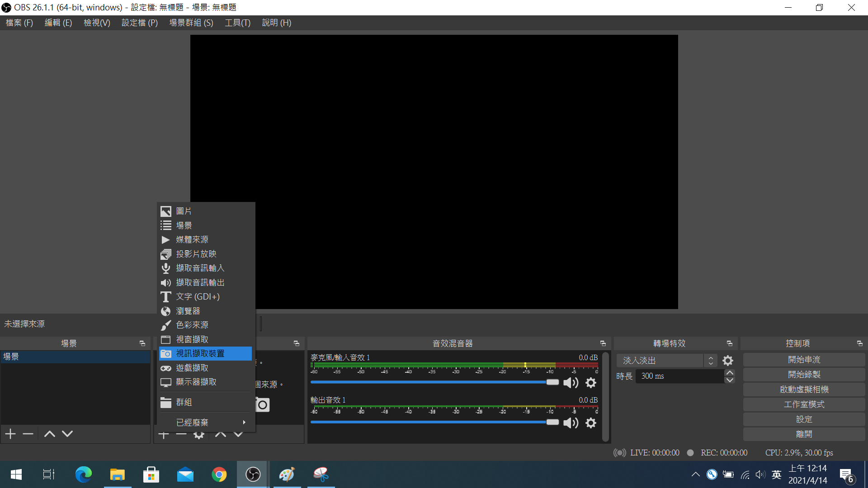Viewport: 868px width, 488px height.
Task: Move the scene down using the down arrow
Action: [67, 433]
